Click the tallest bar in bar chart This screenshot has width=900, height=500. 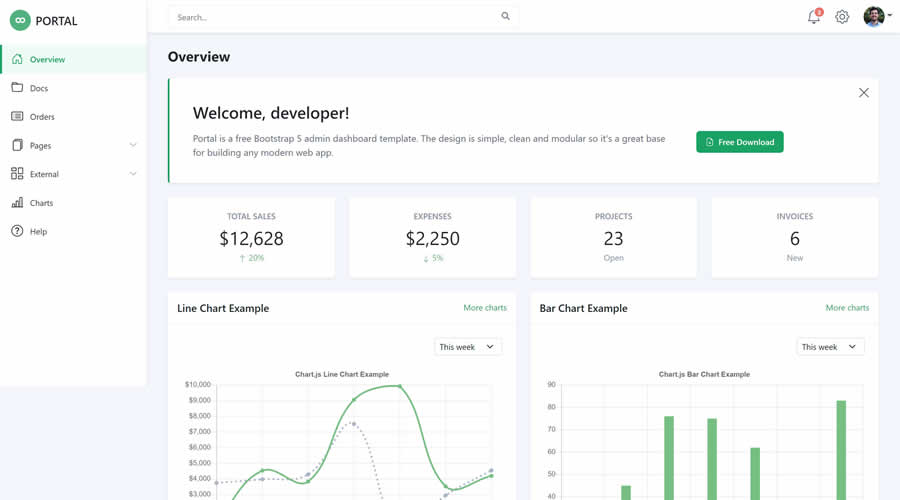pos(841,450)
